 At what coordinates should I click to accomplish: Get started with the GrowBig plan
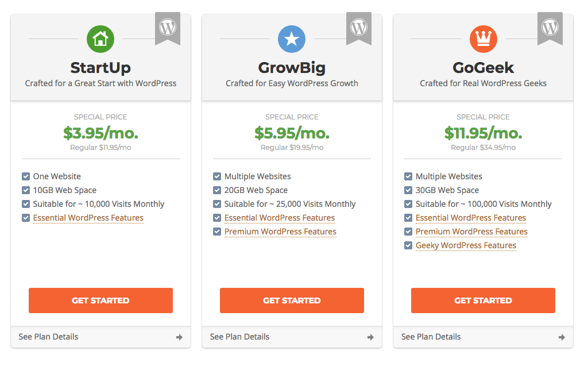(x=292, y=300)
